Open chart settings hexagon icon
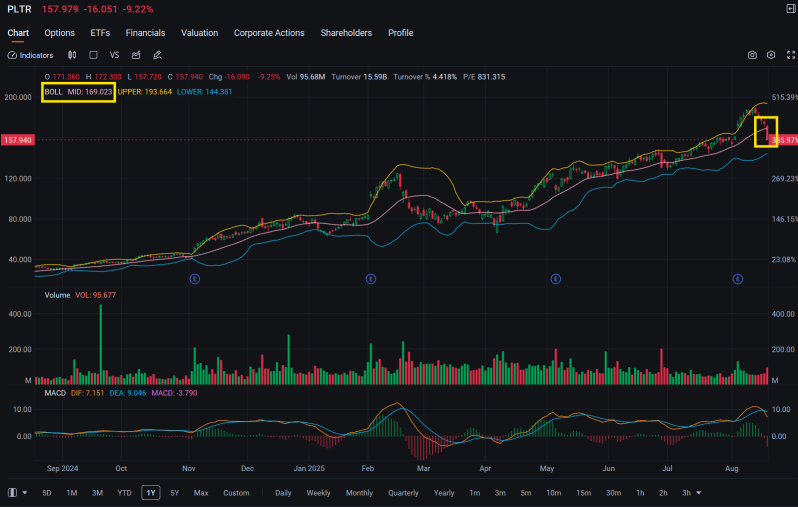The width and height of the screenshot is (798, 507). [771, 55]
